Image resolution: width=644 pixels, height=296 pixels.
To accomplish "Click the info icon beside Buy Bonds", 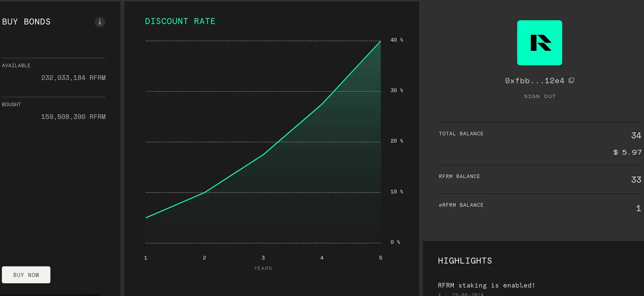I will (x=100, y=22).
